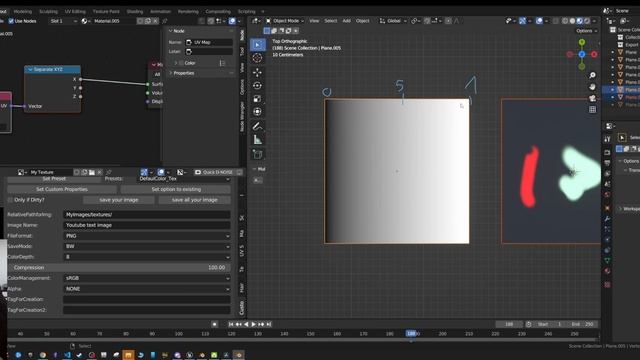
Task: Switch orthographic/perspective grid icon
Action: tap(592, 109)
